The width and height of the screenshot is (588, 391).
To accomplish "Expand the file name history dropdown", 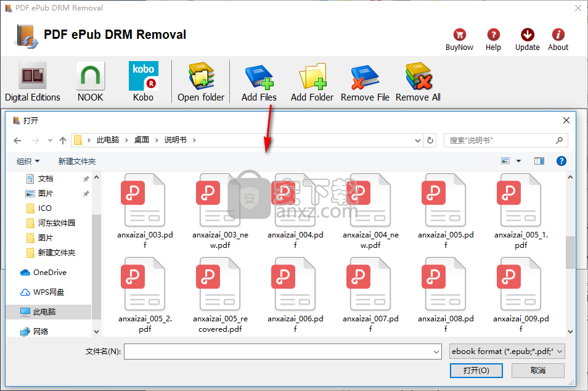I will pyautogui.click(x=436, y=352).
